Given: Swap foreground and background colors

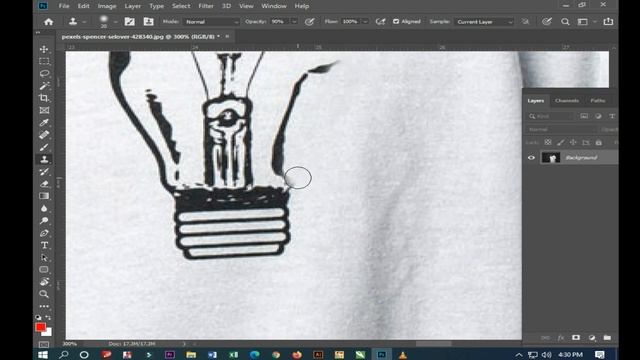Looking at the screenshot, I should click(48, 317).
